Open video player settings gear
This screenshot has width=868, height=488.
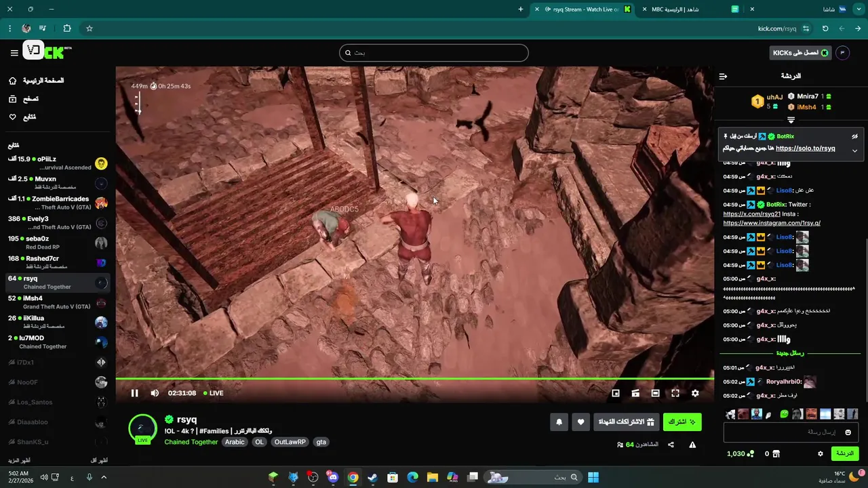pyautogui.click(x=695, y=393)
